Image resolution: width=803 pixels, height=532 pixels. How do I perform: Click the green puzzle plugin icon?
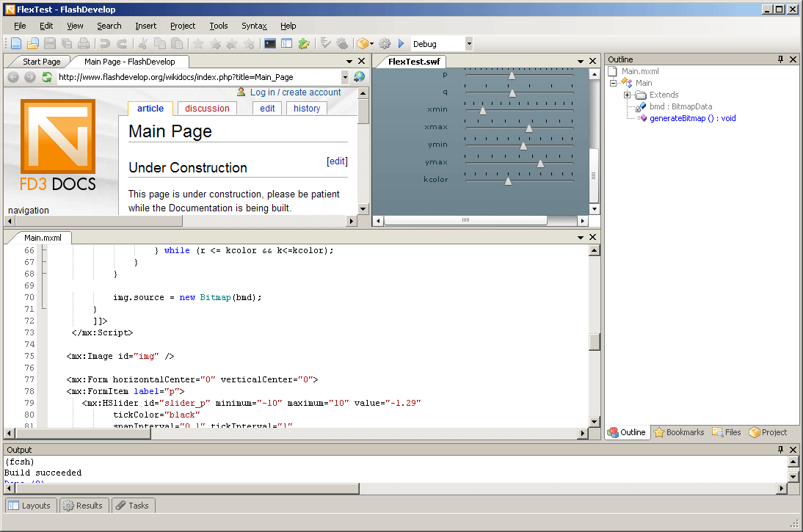click(x=304, y=44)
